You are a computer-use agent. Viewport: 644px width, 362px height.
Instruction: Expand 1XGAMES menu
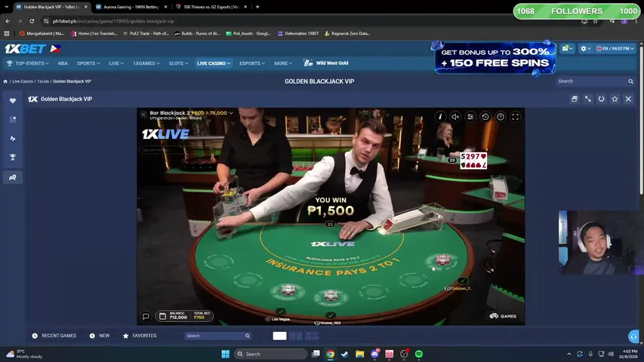point(146,63)
